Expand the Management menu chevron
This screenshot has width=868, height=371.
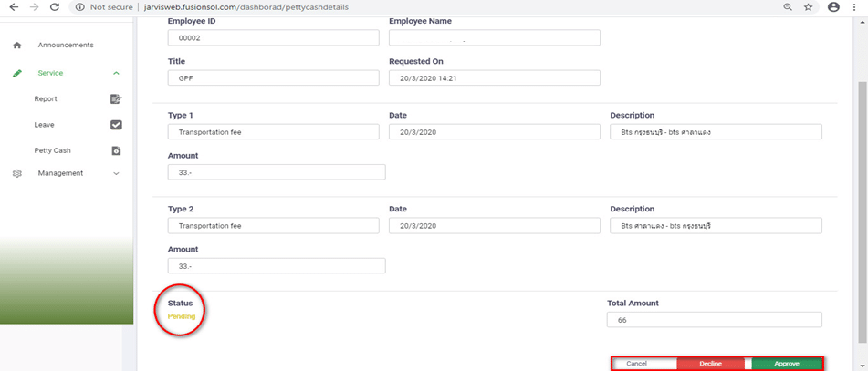point(116,173)
